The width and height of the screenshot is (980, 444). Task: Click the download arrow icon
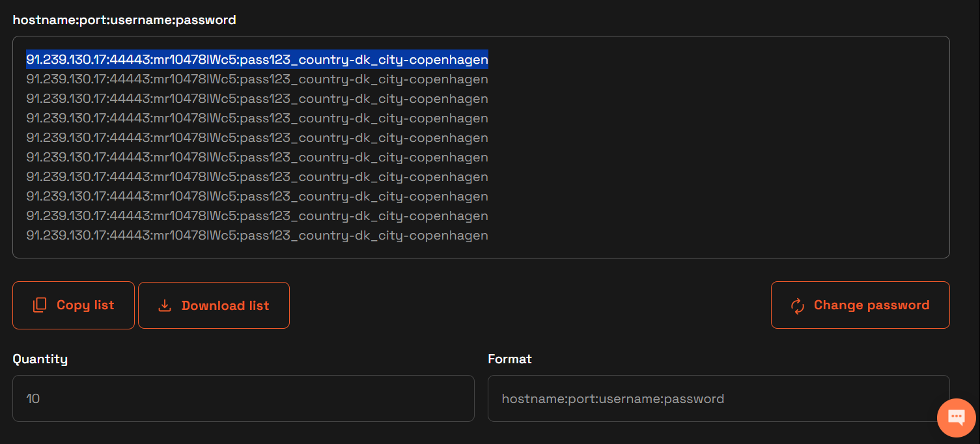tap(165, 305)
